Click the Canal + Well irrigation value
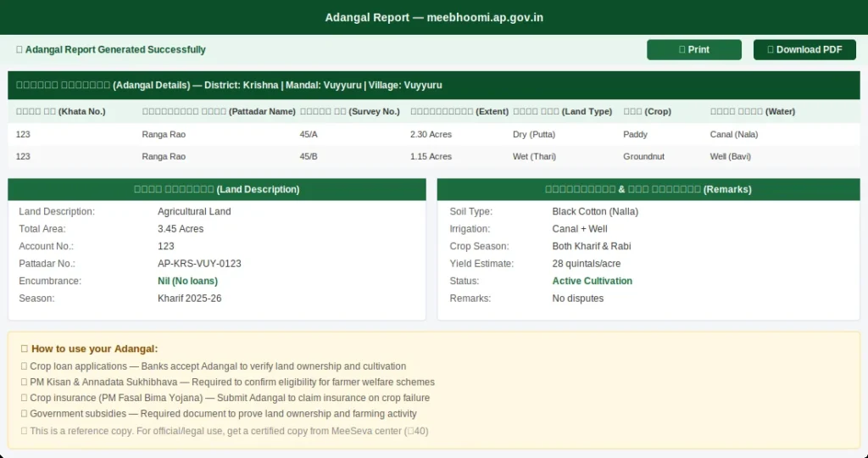The width and height of the screenshot is (868, 458). click(x=580, y=229)
